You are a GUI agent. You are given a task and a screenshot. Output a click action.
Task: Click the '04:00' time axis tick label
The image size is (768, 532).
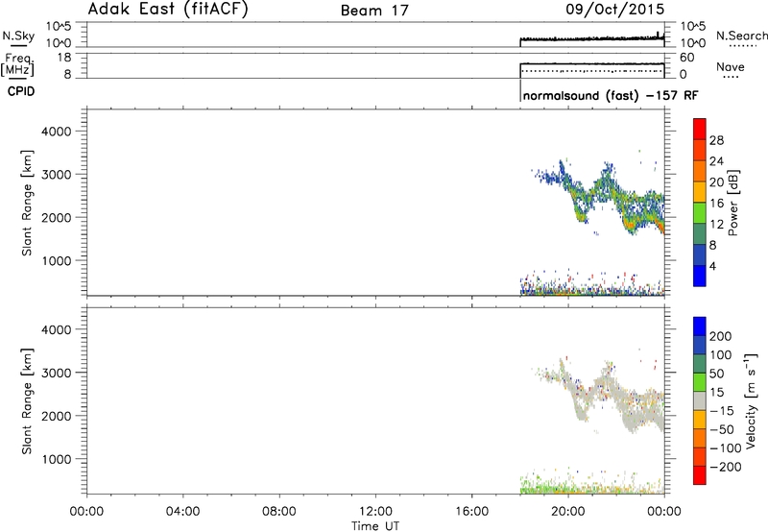[182, 512]
